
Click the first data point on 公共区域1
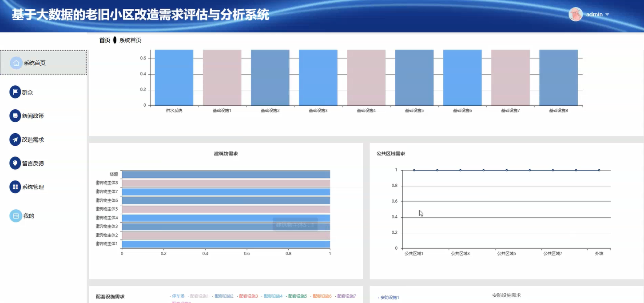pos(414,170)
